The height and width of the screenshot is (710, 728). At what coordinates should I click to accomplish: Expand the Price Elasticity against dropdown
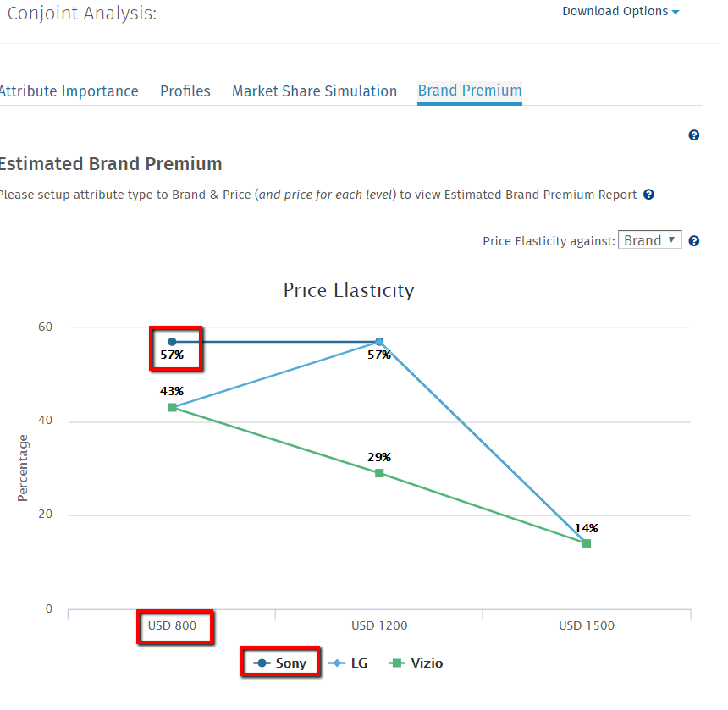649,240
